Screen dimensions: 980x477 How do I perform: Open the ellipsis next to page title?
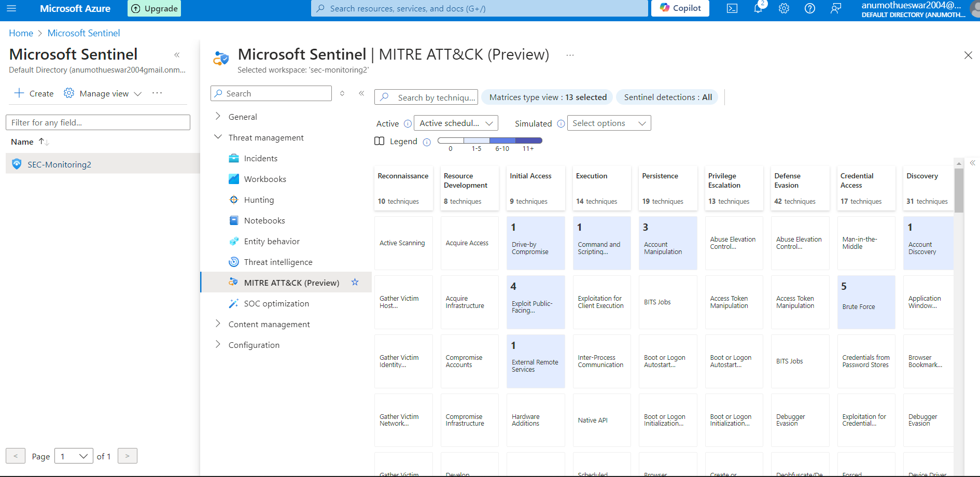click(x=570, y=55)
